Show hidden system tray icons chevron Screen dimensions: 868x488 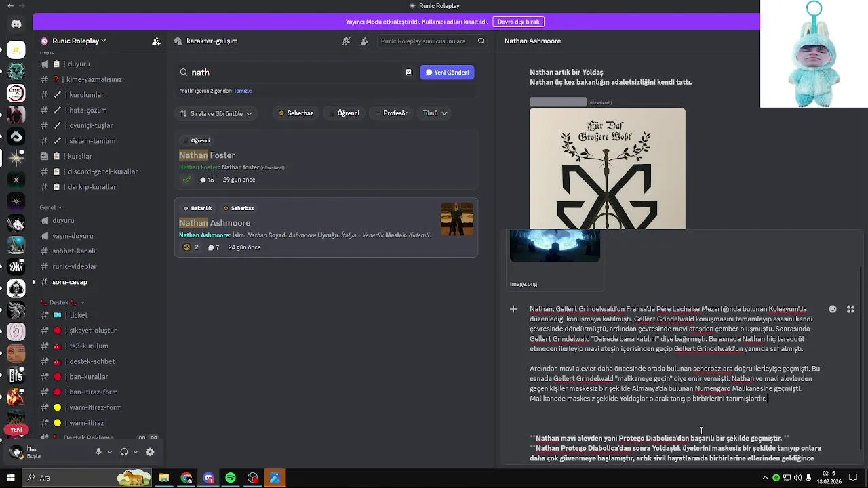tap(766, 478)
